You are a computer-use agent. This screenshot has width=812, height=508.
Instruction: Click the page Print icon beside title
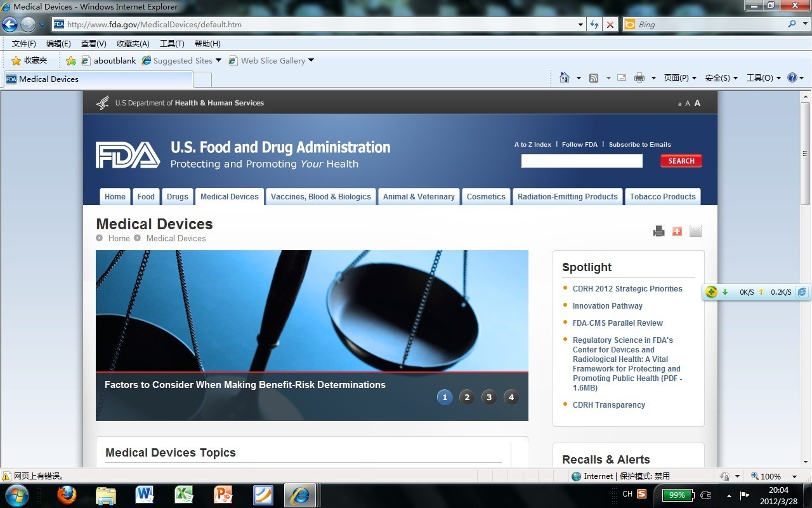point(658,231)
